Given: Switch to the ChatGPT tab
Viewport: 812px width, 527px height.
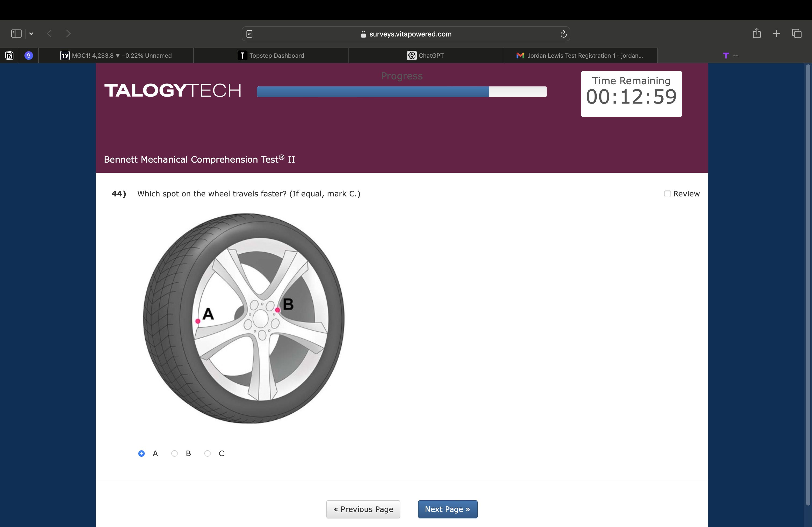Looking at the screenshot, I should tap(425, 56).
